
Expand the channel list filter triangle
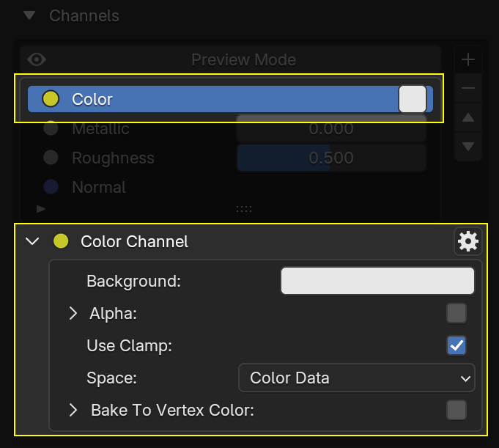point(41,209)
